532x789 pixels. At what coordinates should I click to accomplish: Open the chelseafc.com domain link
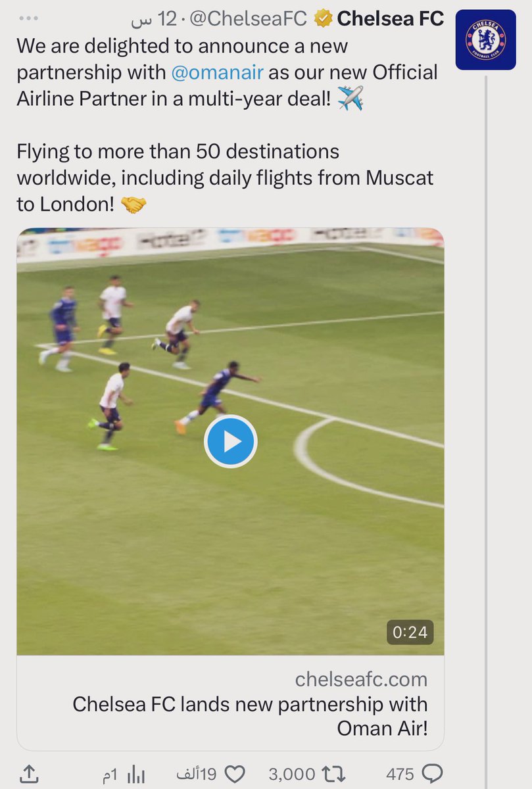[x=361, y=679]
